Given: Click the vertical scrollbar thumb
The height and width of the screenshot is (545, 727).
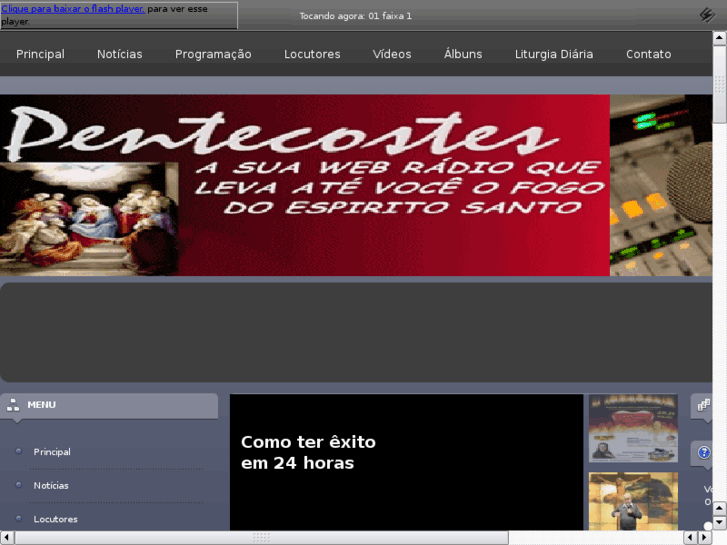Looking at the screenshot, I should (x=719, y=84).
